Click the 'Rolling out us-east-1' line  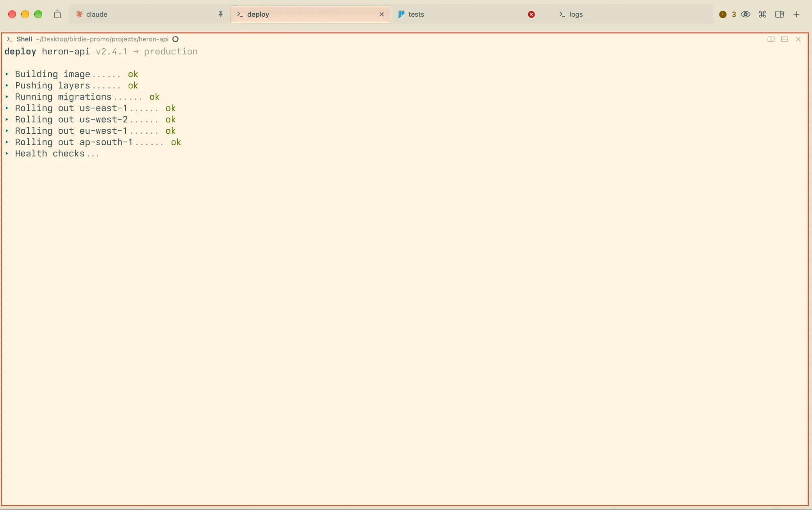[x=91, y=109]
